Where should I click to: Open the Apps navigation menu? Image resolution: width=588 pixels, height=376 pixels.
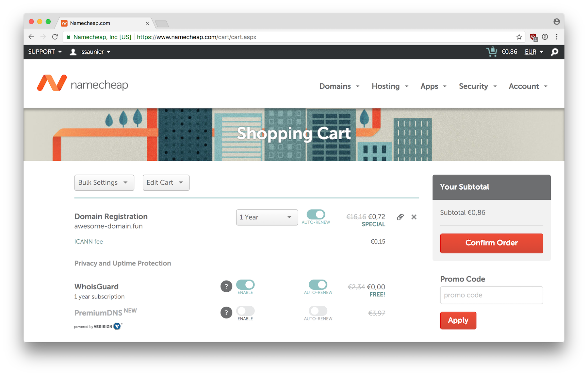coord(433,86)
